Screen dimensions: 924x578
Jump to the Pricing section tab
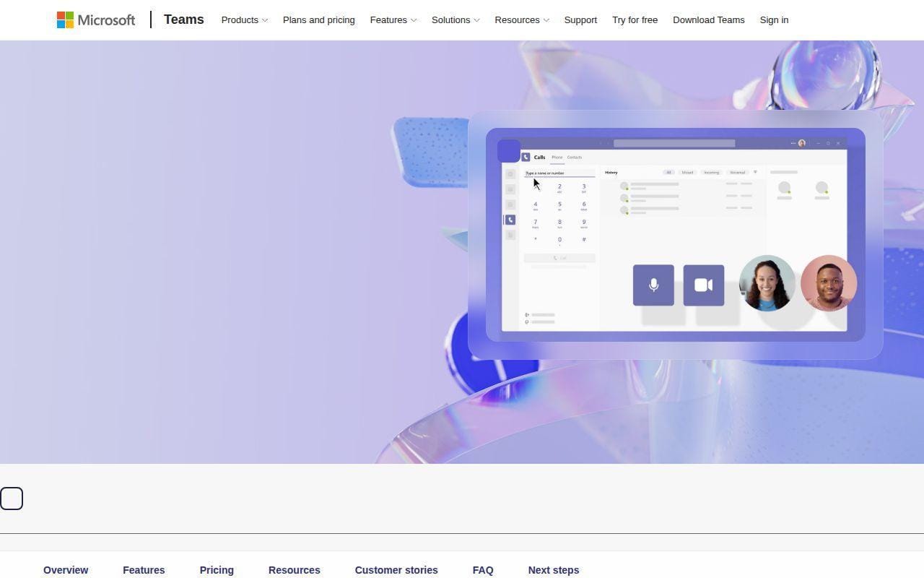[x=217, y=570]
